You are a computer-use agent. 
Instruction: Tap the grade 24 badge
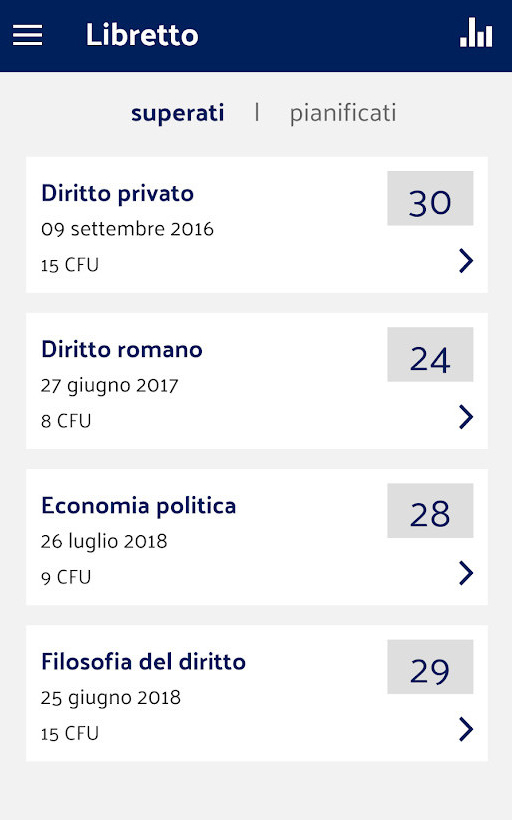tap(430, 355)
